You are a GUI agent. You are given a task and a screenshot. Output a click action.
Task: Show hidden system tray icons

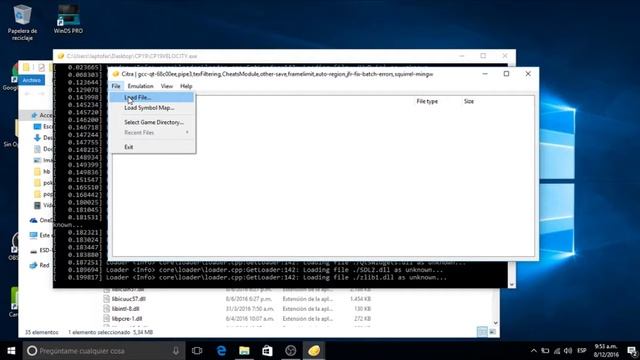click(x=533, y=351)
